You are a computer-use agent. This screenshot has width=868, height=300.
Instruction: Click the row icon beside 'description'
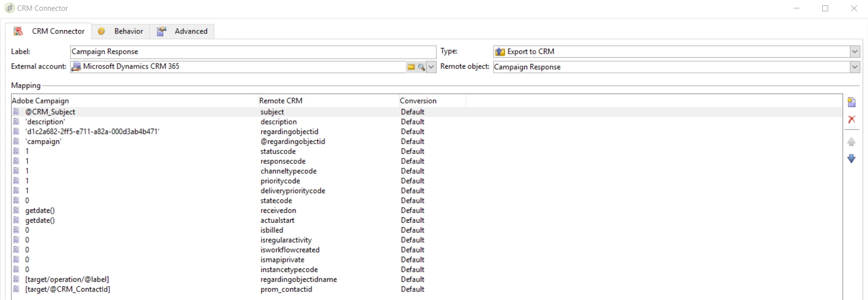coord(16,122)
